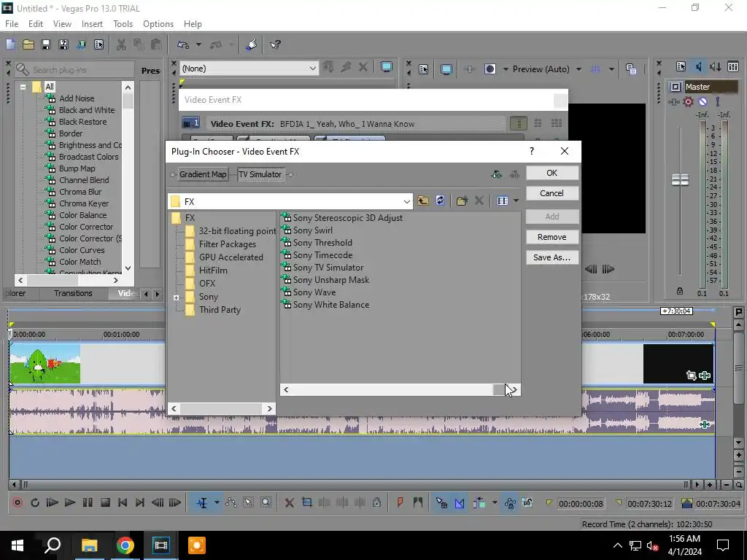Viewport: 747px width, 560px height.
Task: Open the (None) preset dropdown
Action: coord(312,69)
